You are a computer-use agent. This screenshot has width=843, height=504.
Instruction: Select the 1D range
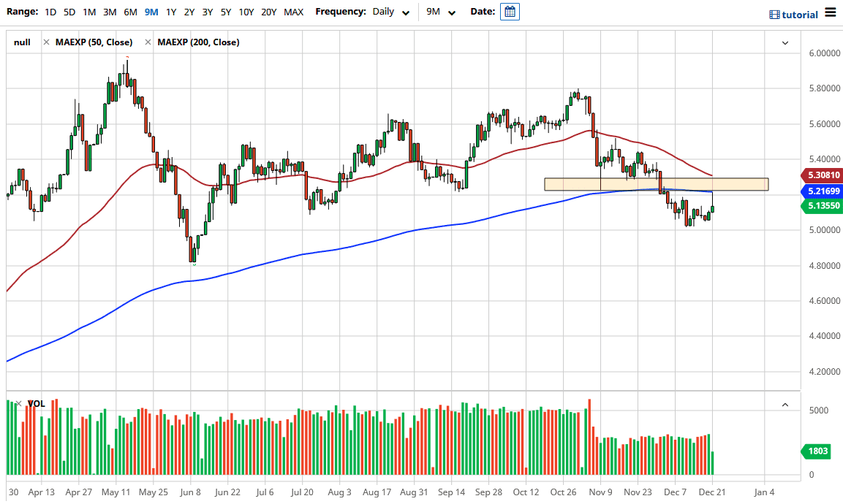pos(50,12)
